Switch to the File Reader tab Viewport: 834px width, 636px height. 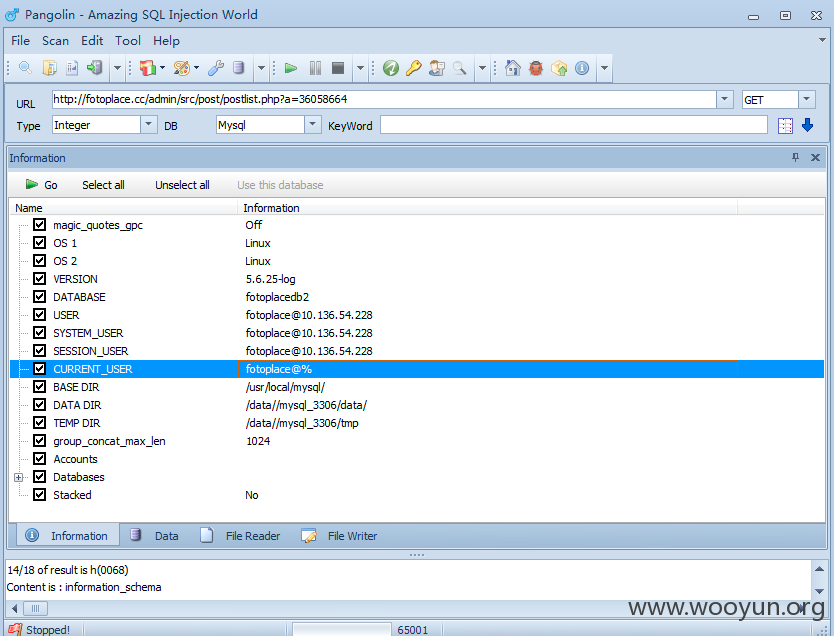(x=240, y=535)
